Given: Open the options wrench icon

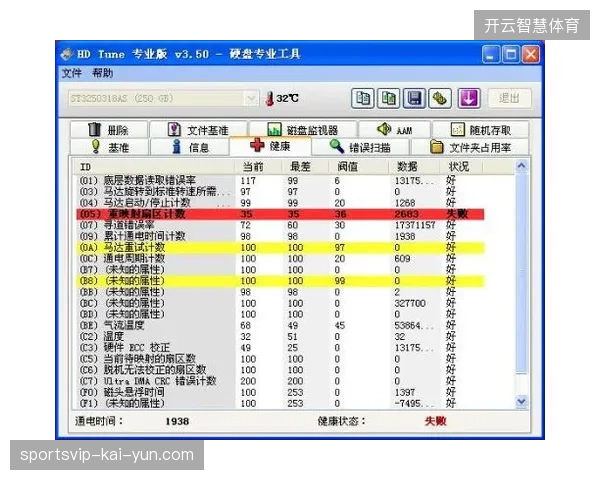Looking at the screenshot, I should (440, 98).
